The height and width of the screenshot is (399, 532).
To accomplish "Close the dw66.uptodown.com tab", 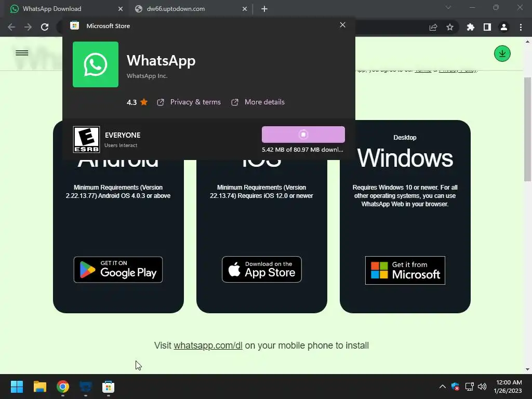I will tap(245, 9).
